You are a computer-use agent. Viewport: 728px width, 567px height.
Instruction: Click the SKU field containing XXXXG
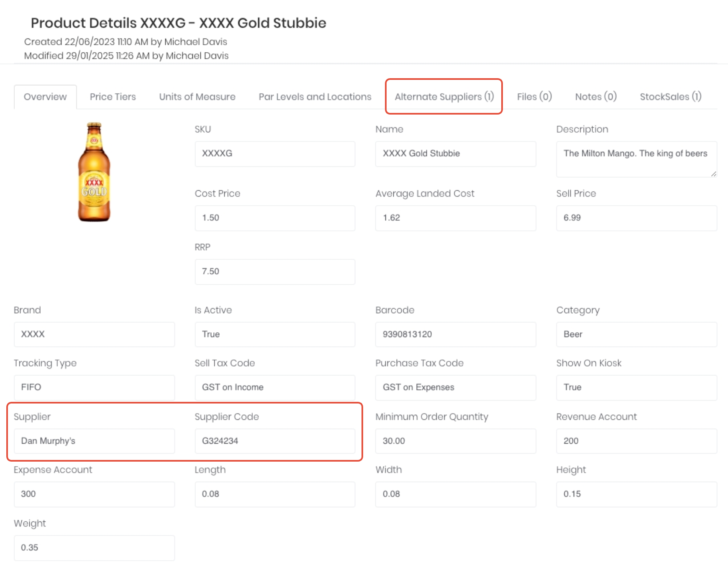point(275,153)
